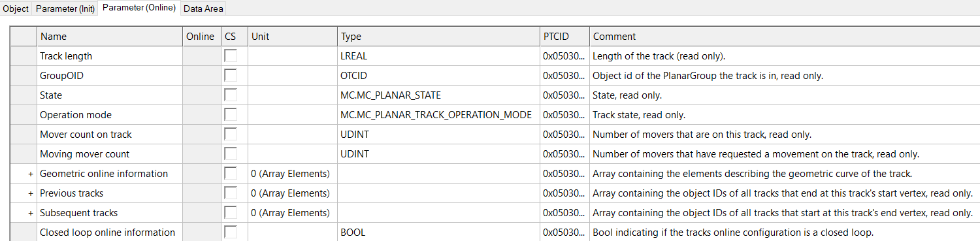Image resolution: width=980 pixels, height=241 pixels.
Task: Switch to the Object tab
Action: pyautogui.click(x=16, y=8)
